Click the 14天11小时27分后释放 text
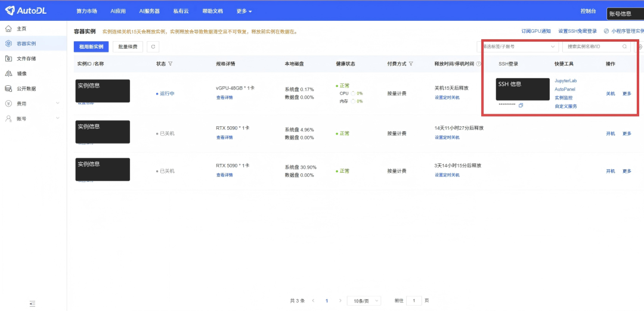The image size is (644, 311). coord(459,128)
